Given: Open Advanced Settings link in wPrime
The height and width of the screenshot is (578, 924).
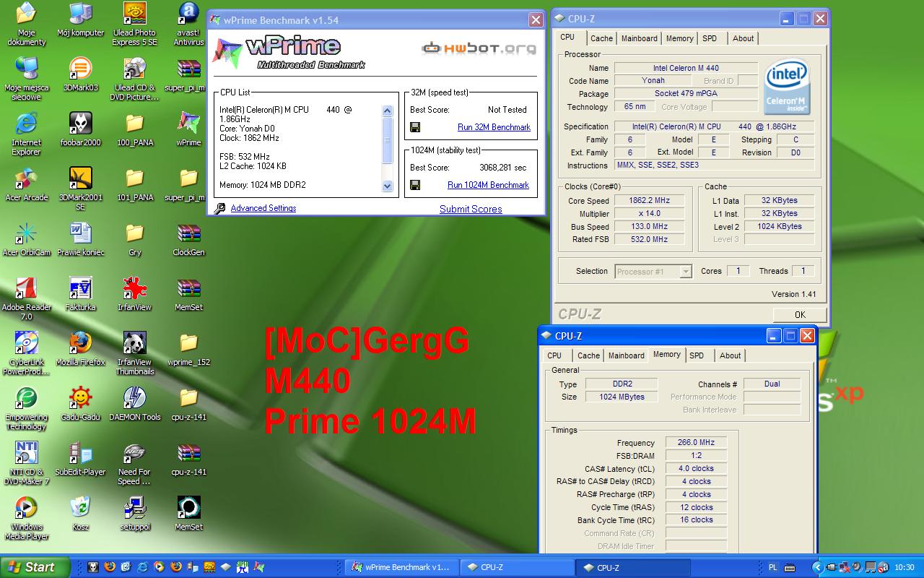Looking at the screenshot, I should [263, 208].
